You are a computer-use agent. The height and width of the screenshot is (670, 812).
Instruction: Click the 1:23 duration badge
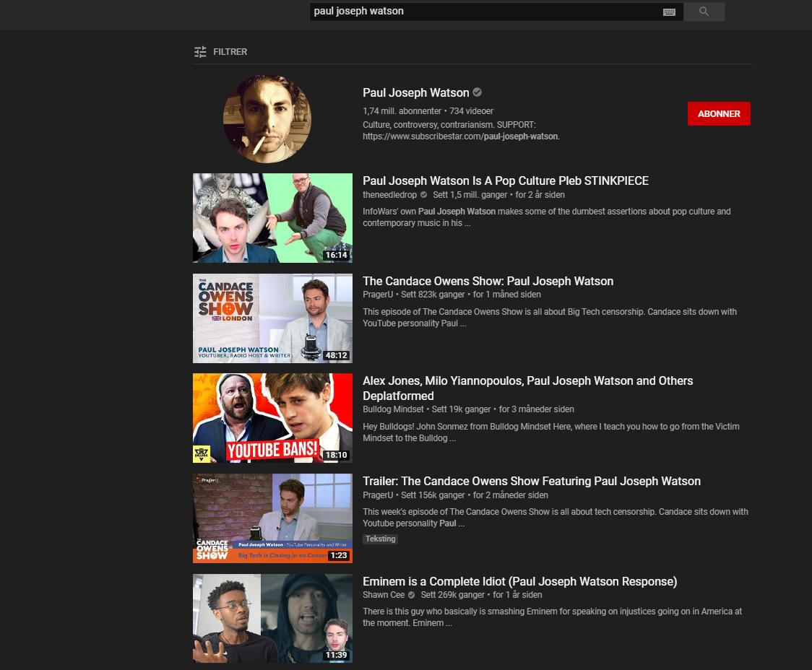[339, 556]
